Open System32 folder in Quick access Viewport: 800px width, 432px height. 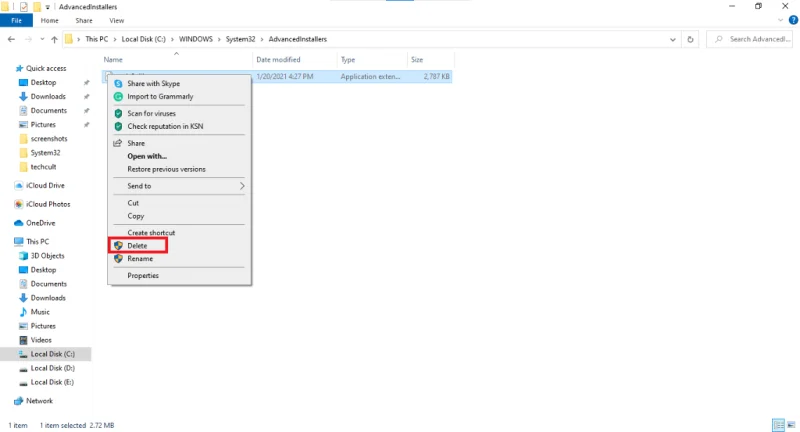pos(45,153)
